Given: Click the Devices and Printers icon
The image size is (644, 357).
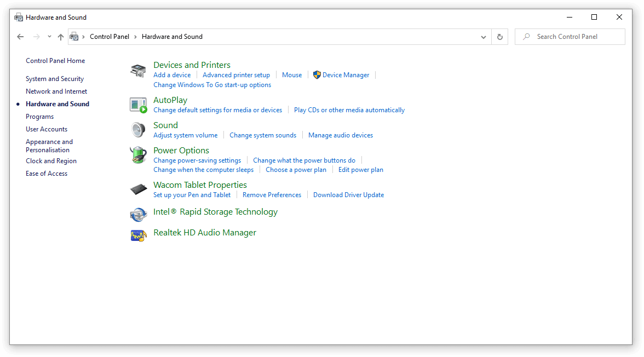Looking at the screenshot, I should (138, 71).
